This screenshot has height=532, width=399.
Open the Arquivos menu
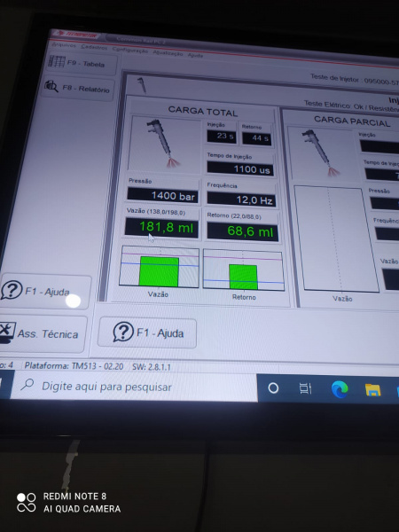(x=64, y=45)
